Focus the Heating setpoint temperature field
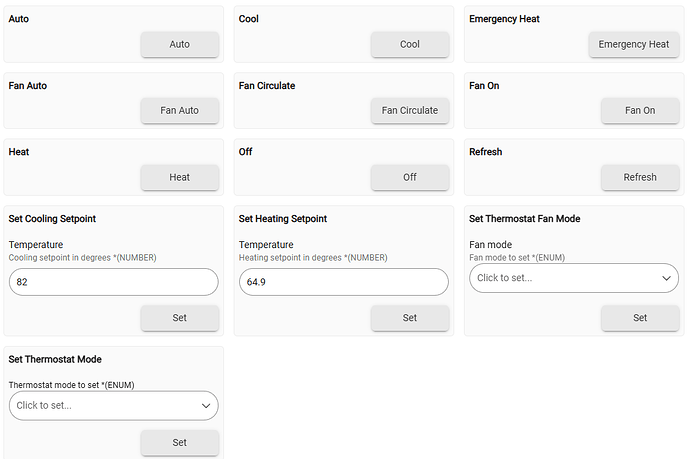Viewport: 690px width, 459px height. (x=344, y=282)
